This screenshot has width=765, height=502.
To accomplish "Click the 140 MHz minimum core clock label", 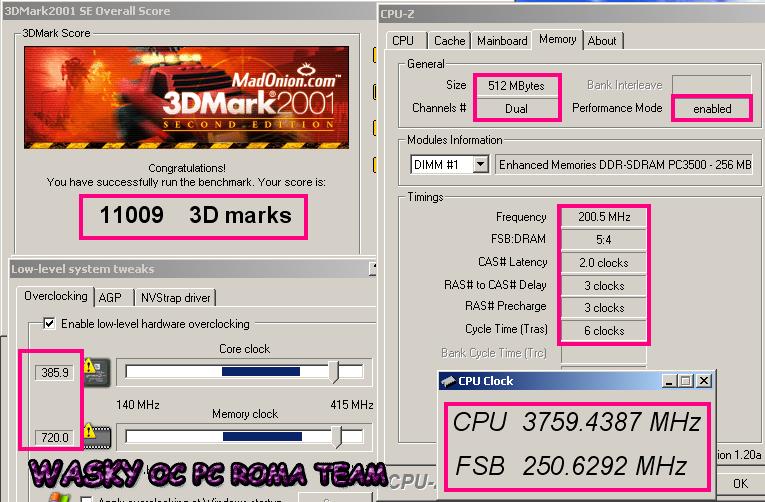I will coord(138,405).
